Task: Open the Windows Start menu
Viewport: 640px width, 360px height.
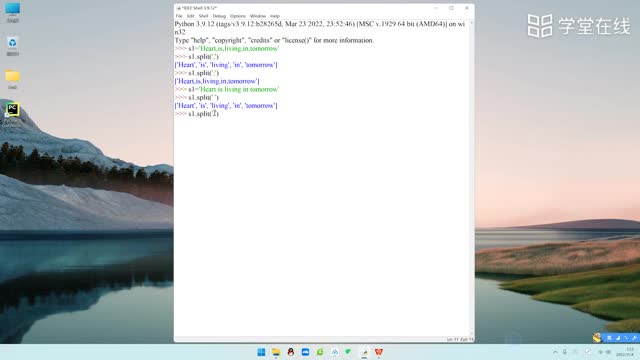Action: [x=261, y=352]
